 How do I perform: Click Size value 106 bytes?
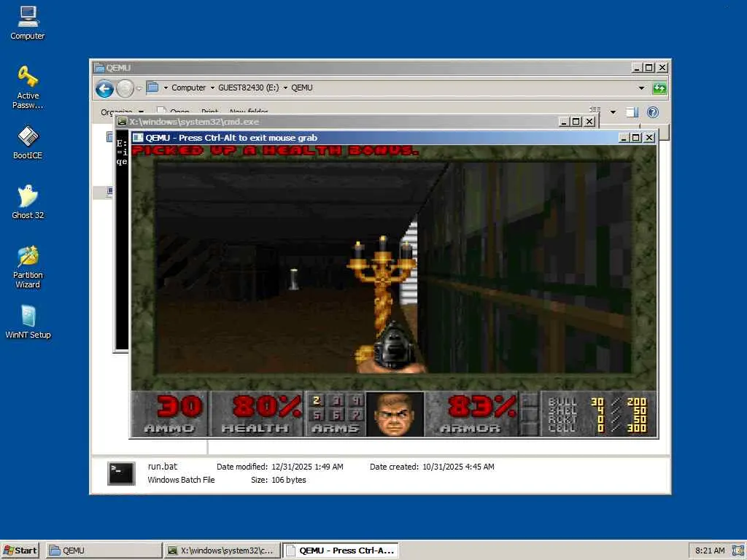[289, 480]
